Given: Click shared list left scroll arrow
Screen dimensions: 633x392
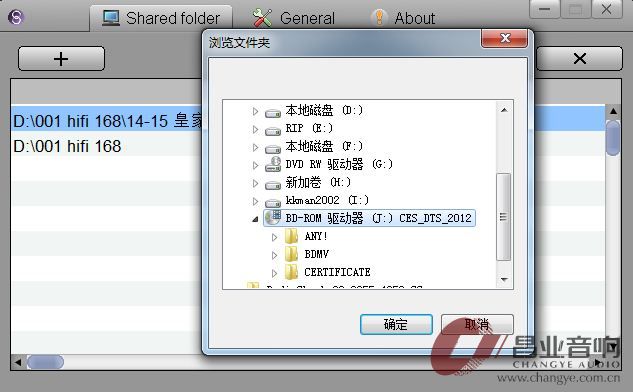Looking at the screenshot, I should click(x=18, y=362).
